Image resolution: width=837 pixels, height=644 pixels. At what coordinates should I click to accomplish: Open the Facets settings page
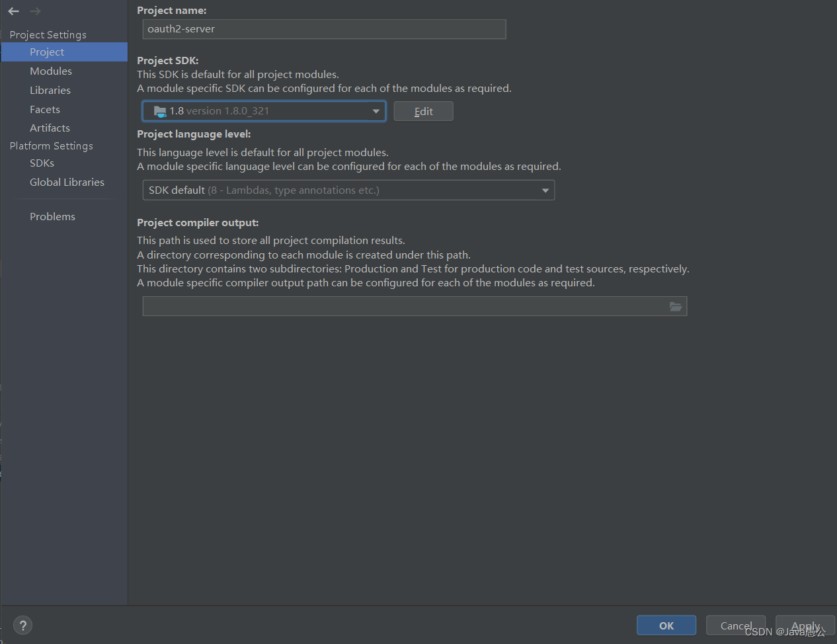(x=45, y=110)
